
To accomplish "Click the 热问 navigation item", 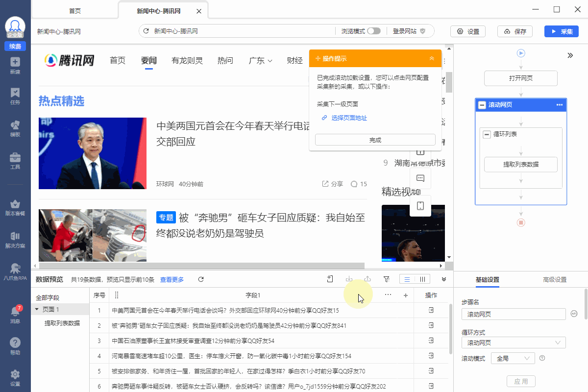I will coord(225,61).
